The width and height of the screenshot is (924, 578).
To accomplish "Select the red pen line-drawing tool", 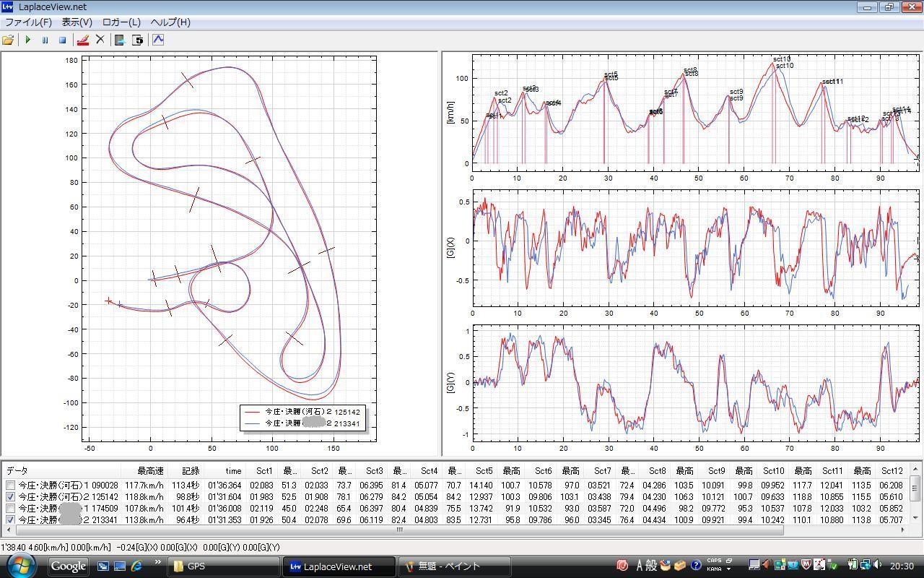I will (x=83, y=40).
